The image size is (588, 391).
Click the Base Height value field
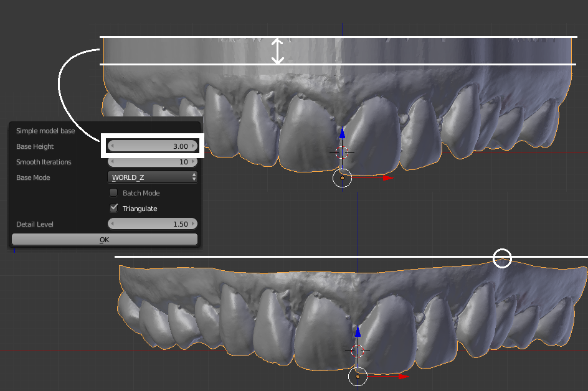[152, 146]
